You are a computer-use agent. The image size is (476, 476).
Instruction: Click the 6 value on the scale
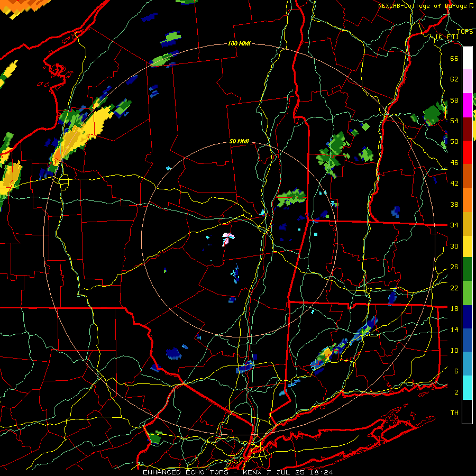pyautogui.click(x=456, y=371)
